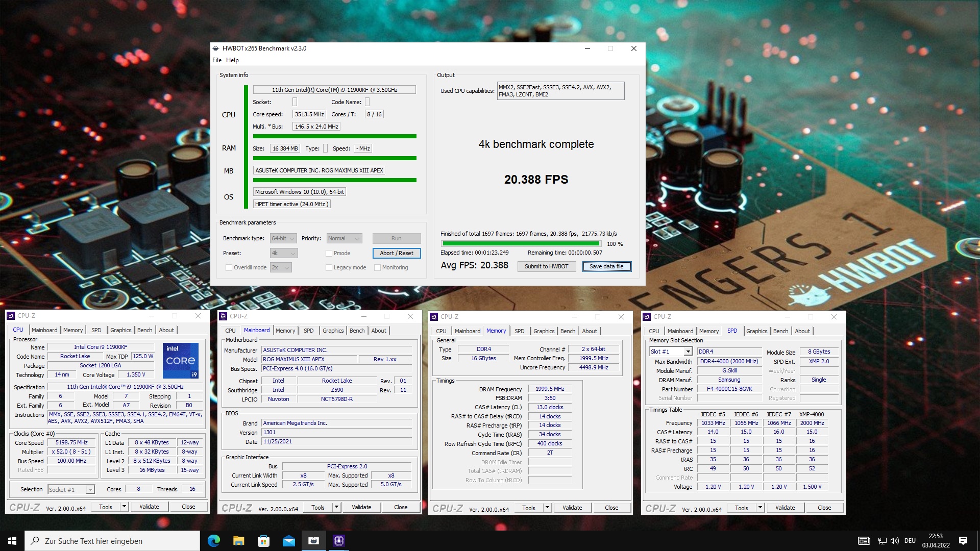This screenshot has height=551, width=980.
Task: Click Submit to HWBOT button
Action: point(547,266)
